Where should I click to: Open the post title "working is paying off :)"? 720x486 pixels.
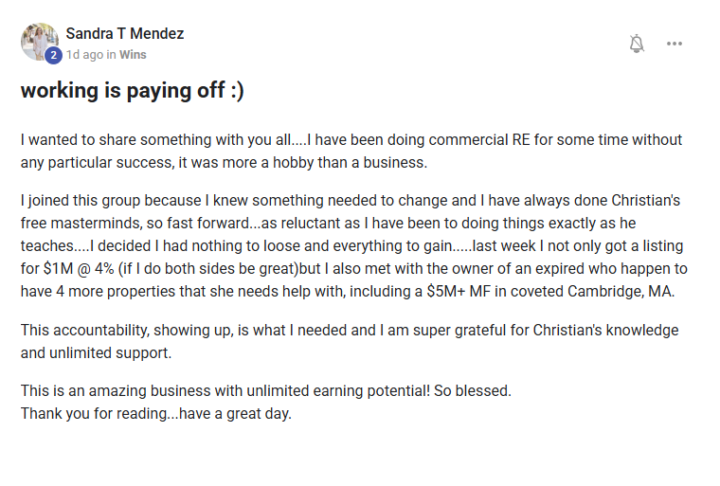coord(132,91)
